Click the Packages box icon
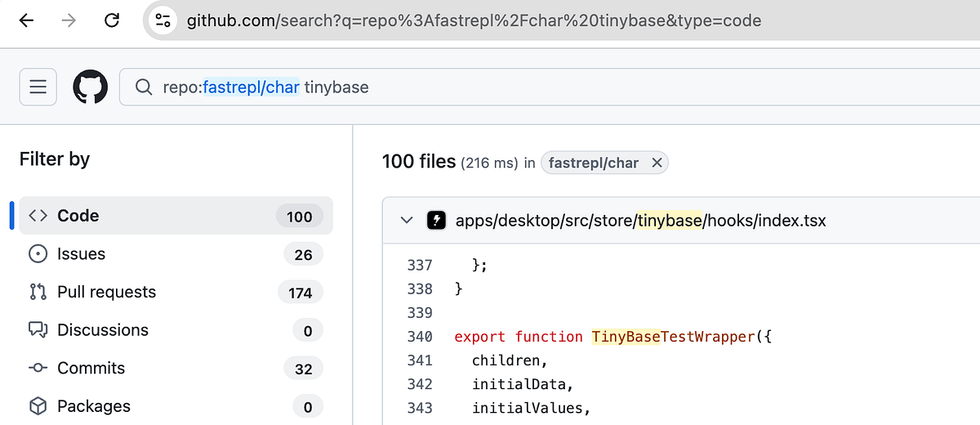The image size is (980, 425). click(38, 406)
